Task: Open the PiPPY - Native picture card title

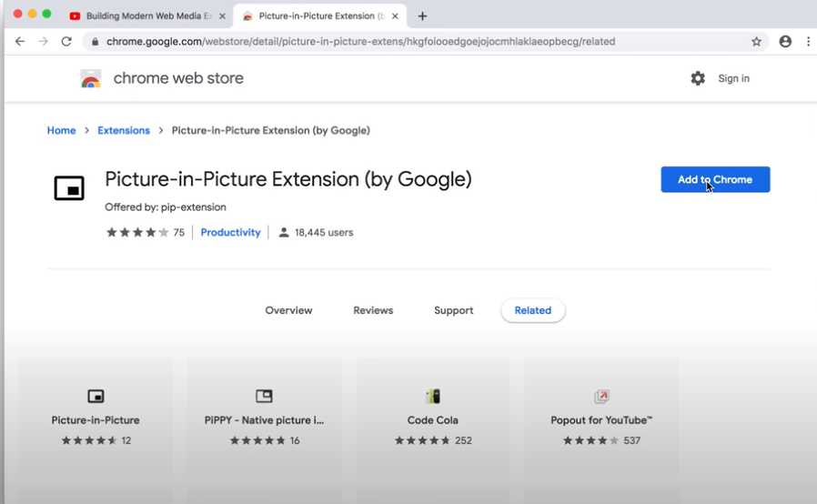Action: pos(264,420)
